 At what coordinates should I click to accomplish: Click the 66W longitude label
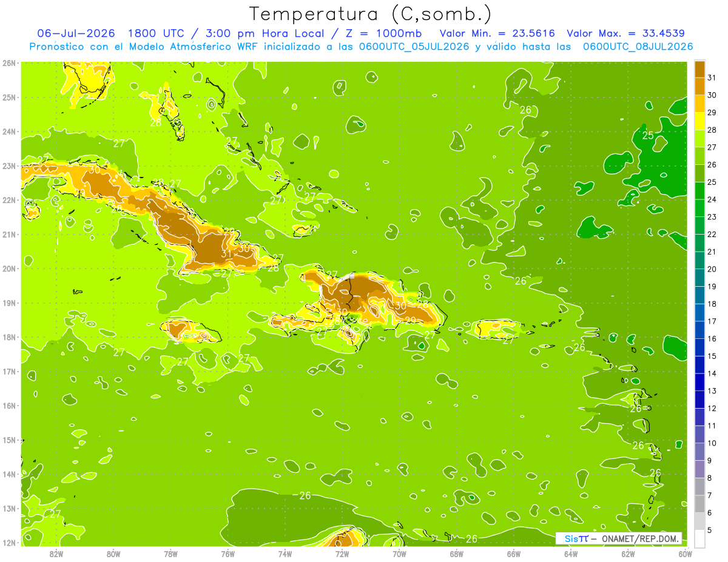(513, 554)
